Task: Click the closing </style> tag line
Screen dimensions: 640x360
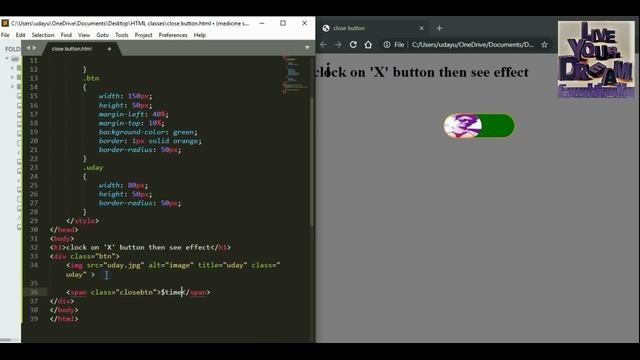Action: click(82, 221)
